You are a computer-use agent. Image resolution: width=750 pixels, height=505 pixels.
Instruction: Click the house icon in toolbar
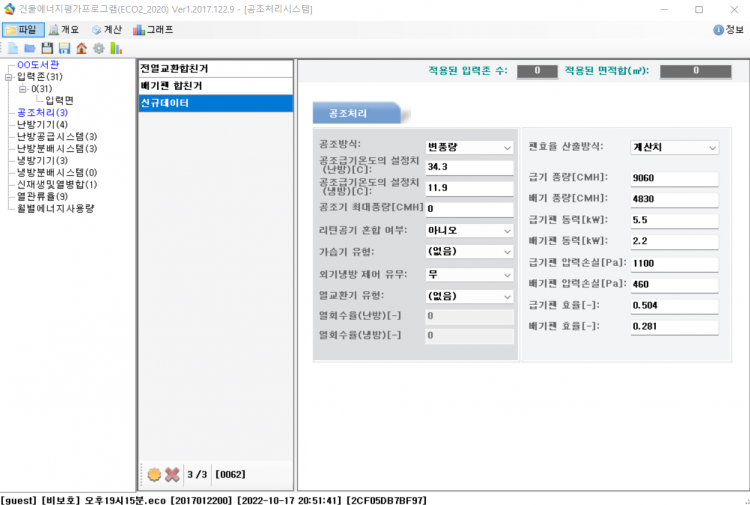pyautogui.click(x=82, y=48)
